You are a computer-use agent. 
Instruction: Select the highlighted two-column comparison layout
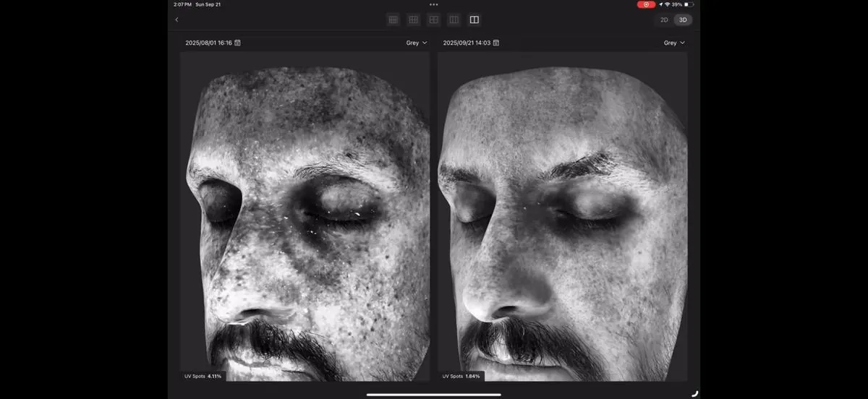474,20
